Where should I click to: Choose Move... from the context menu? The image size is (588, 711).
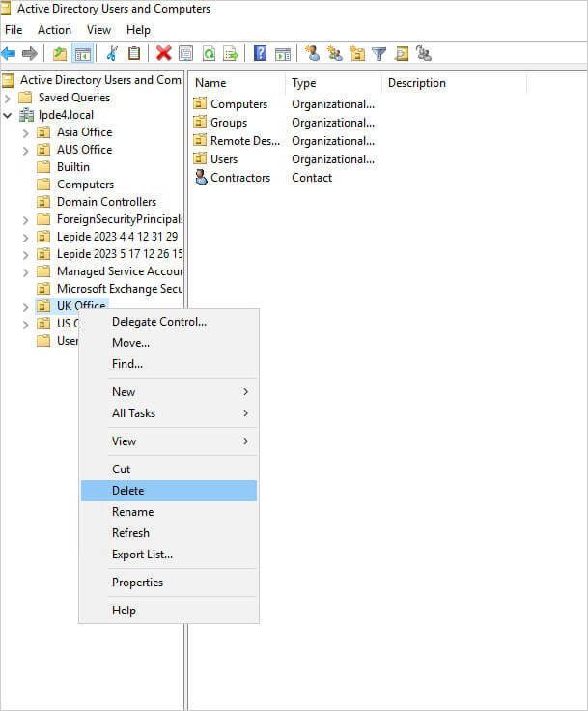(x=169, y=343)
